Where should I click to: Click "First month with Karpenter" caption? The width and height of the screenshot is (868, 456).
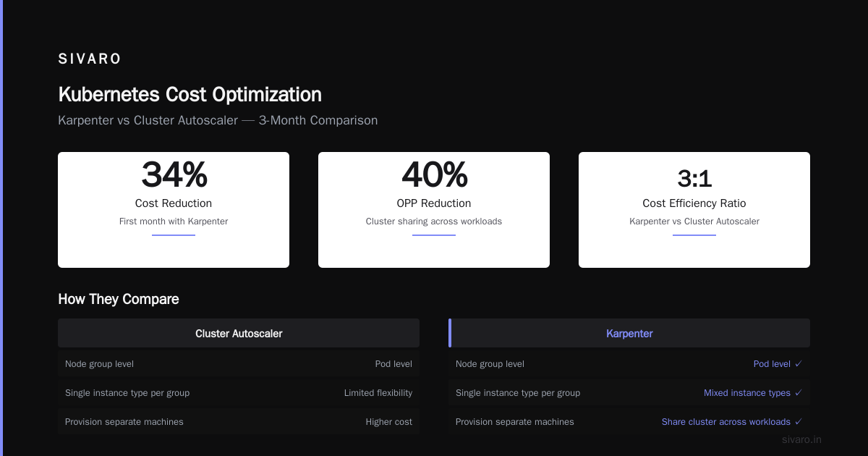pyautogui.click(x=174, y=221)
